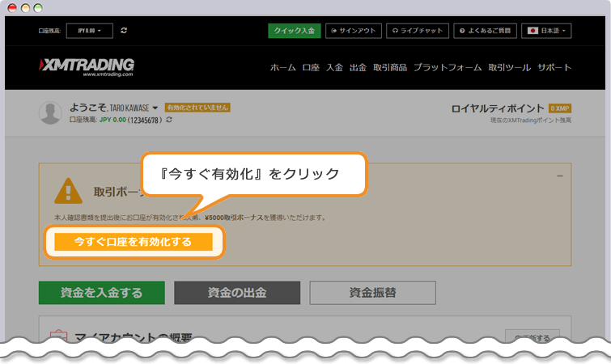This screenshot has height=364, width=611.
Task: Click the not-validated status badge
Action: pos(197,108)
